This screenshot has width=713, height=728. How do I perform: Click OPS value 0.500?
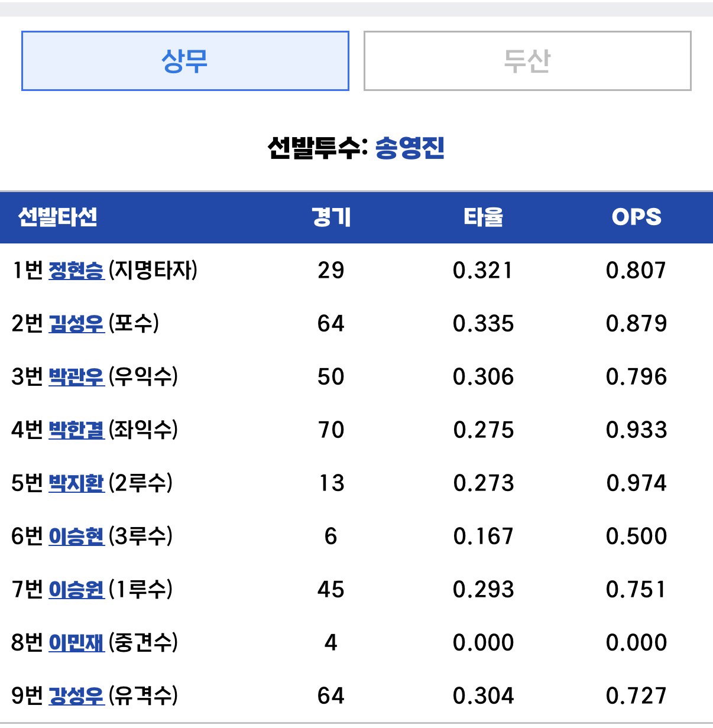(637, 536)
